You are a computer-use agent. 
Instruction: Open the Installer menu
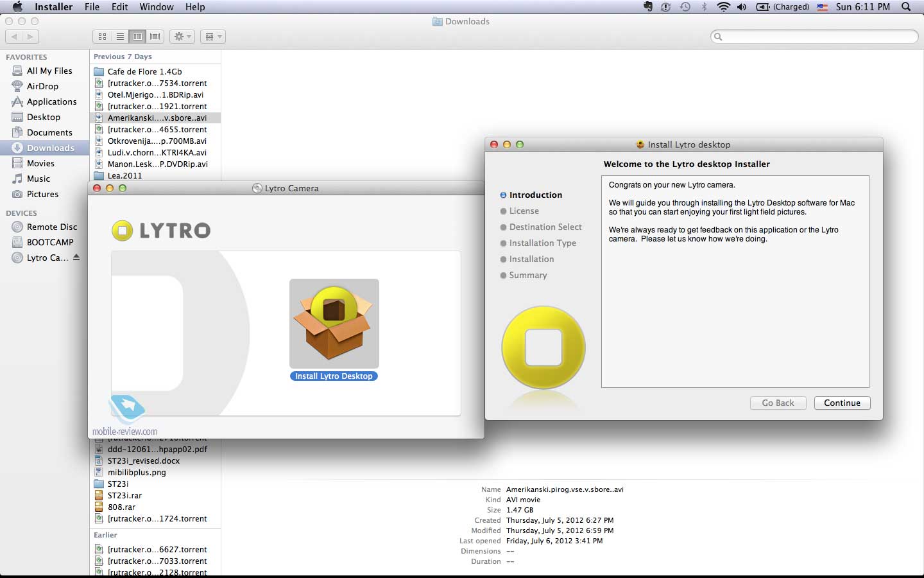pos(53,7)
